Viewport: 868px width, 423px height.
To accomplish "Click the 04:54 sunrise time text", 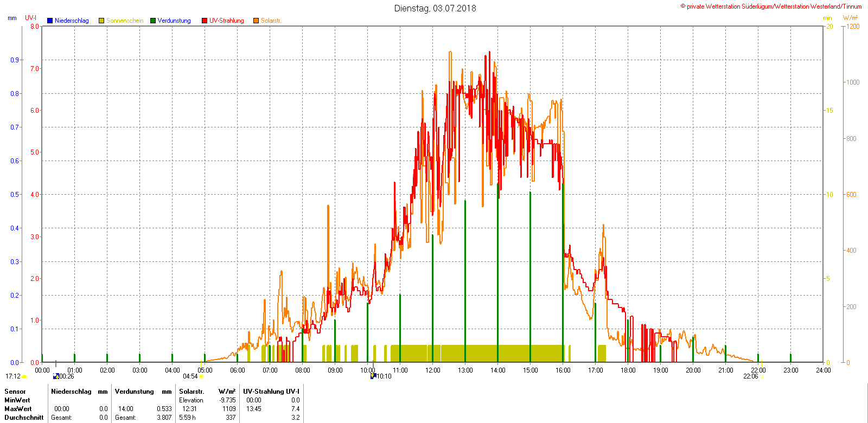I will (x=190, y=376).
